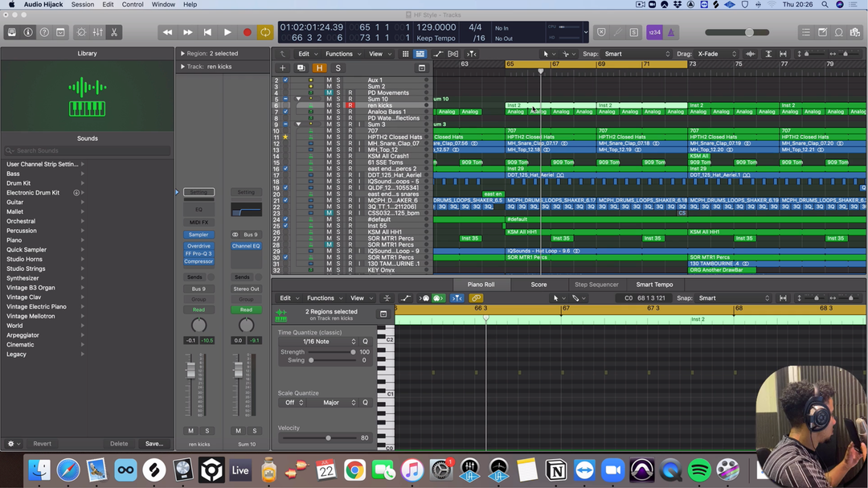
Task: Click the Record button in transport
Action: [x=247, y=32]
